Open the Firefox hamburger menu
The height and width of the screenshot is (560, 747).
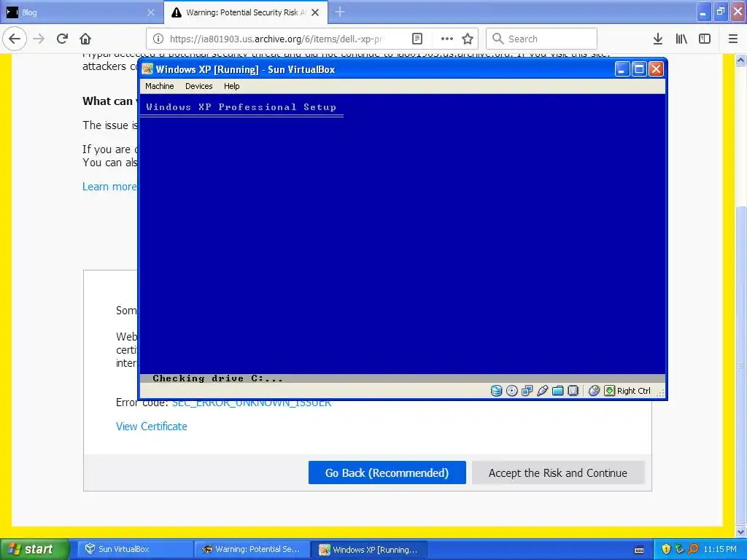tap(733, 39)
